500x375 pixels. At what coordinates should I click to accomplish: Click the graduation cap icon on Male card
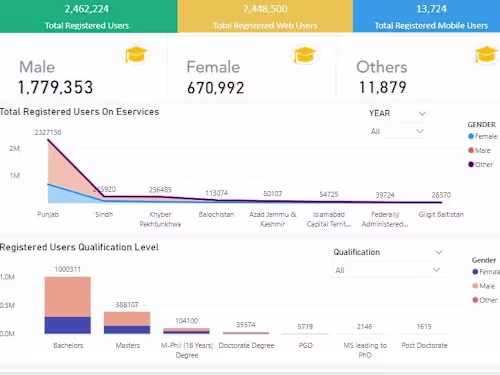click(x=136, y=55)
